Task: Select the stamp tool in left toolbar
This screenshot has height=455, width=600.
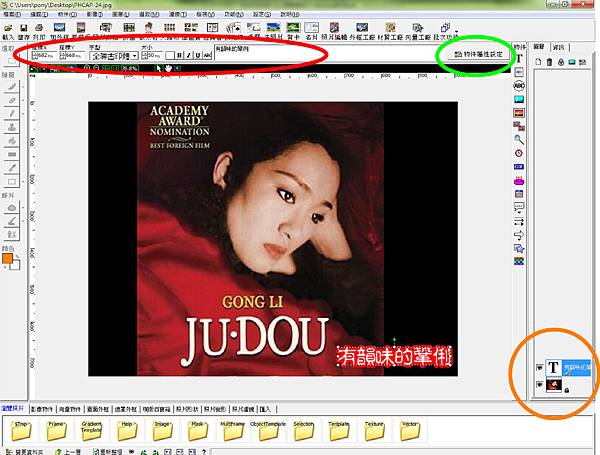Action: point(12,127)
